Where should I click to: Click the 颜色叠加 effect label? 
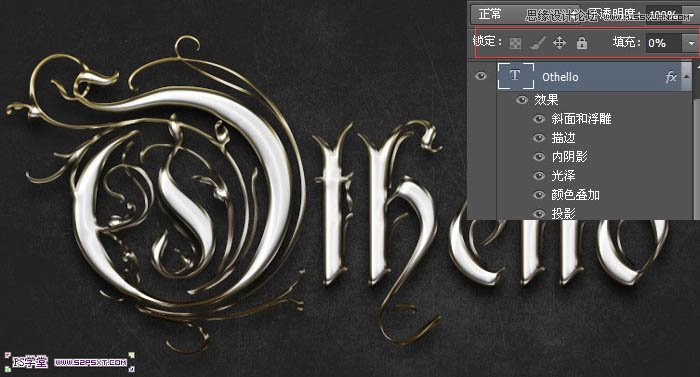575,195
